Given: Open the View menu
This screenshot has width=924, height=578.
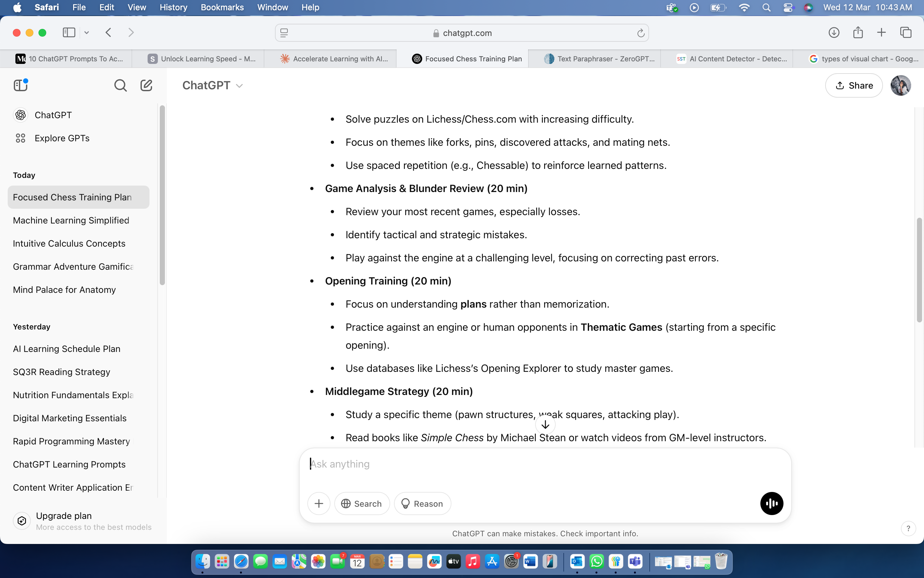Looking at the screenshot, I should [137, 8].
